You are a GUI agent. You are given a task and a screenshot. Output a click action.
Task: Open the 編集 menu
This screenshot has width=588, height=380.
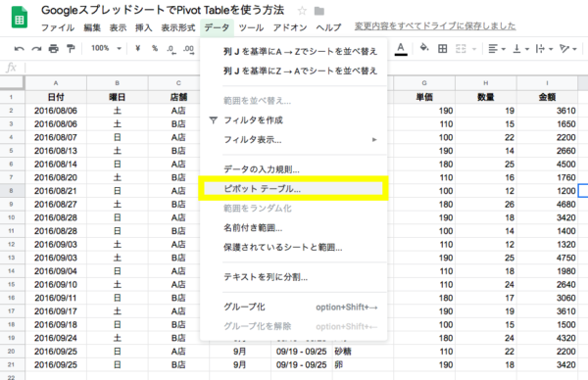[92, 27]
